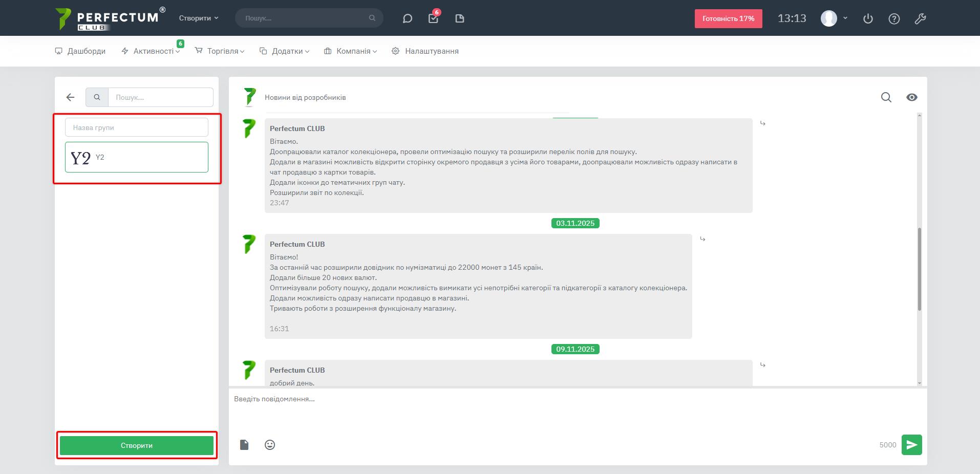Click the green Створити button
Viewport: 980px width, 474px height.
137,445
